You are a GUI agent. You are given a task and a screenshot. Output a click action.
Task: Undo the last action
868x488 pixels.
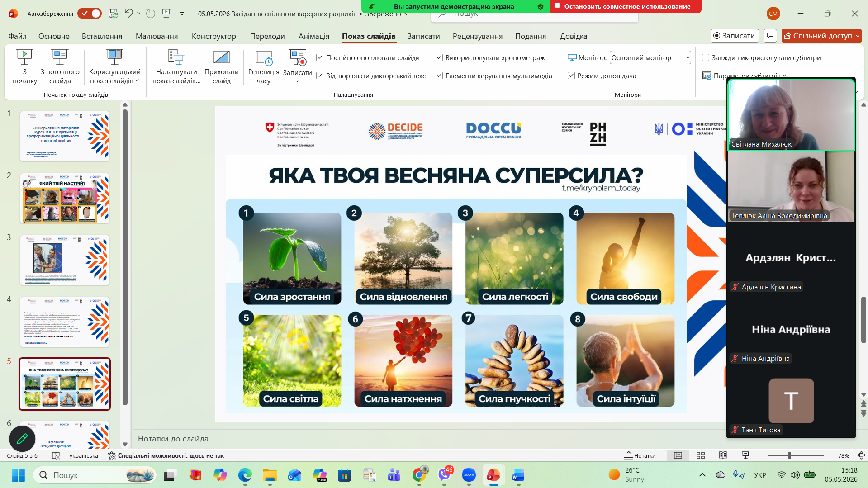(129, 14)
